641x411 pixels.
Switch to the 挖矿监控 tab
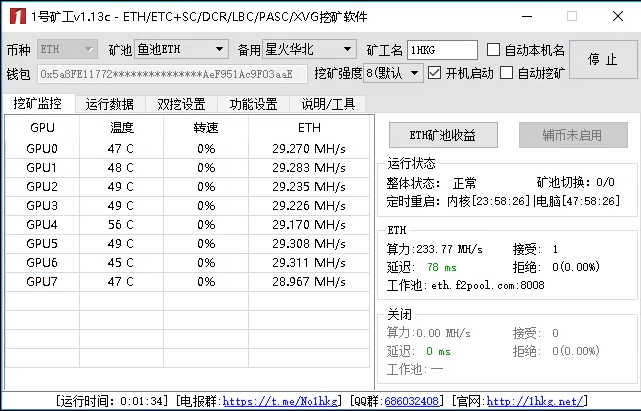click(x=38, y=103)
